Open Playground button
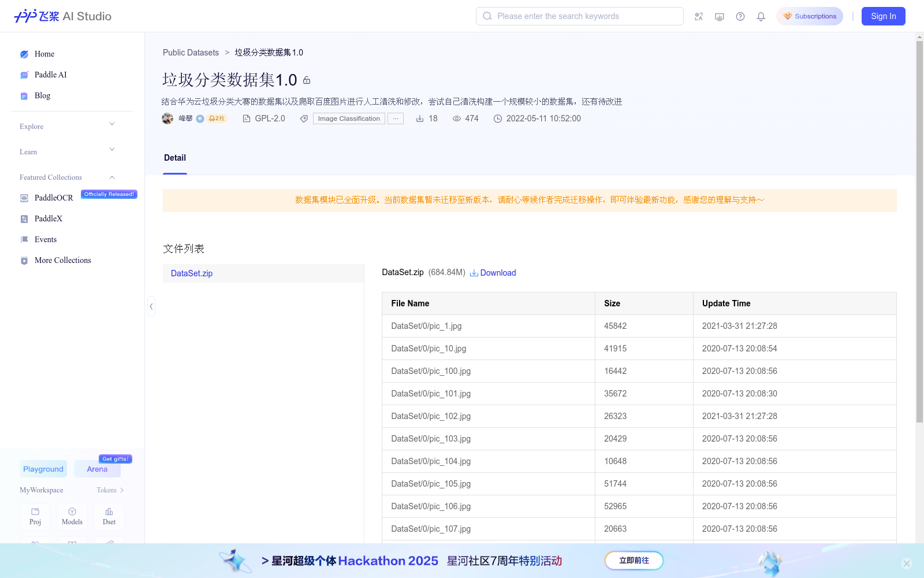 click(x=43, y=469)
